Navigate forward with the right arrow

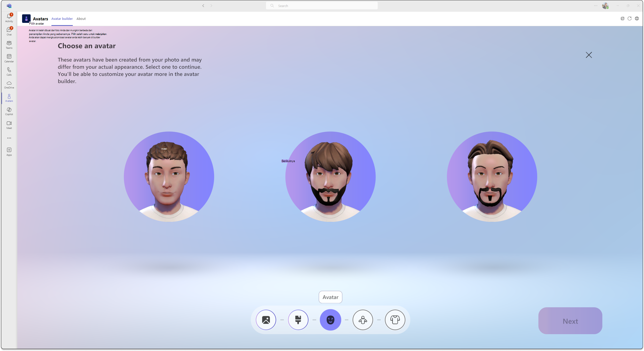pos(211,6)
